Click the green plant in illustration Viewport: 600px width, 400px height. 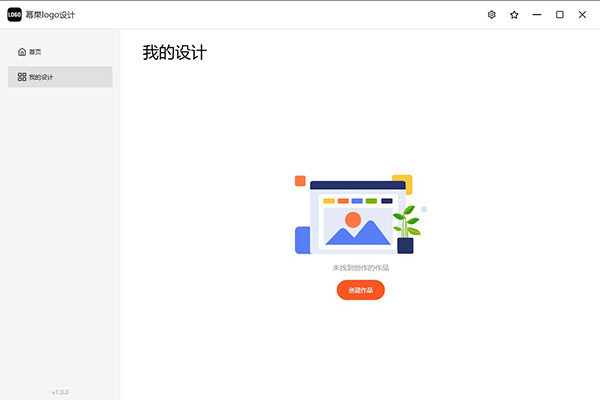point(406,222)
